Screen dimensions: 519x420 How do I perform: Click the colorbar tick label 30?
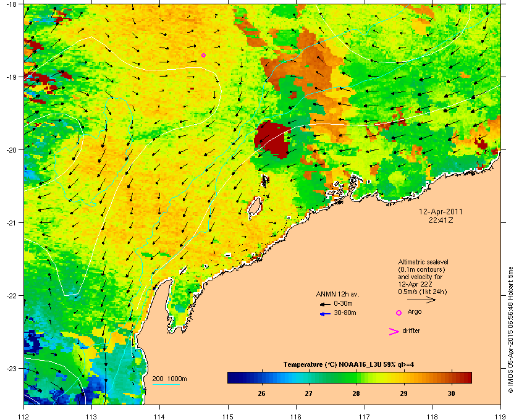(451, 393)
